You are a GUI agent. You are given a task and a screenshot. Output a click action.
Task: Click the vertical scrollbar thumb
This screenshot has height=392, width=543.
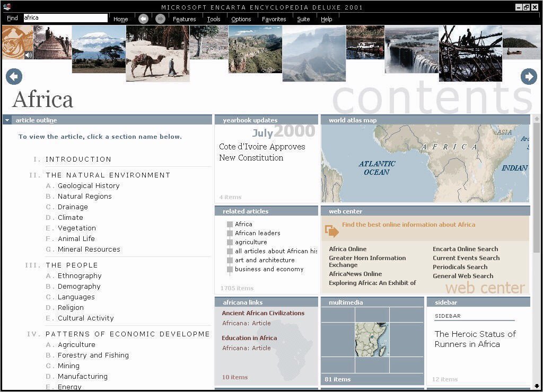coord(537,189)
